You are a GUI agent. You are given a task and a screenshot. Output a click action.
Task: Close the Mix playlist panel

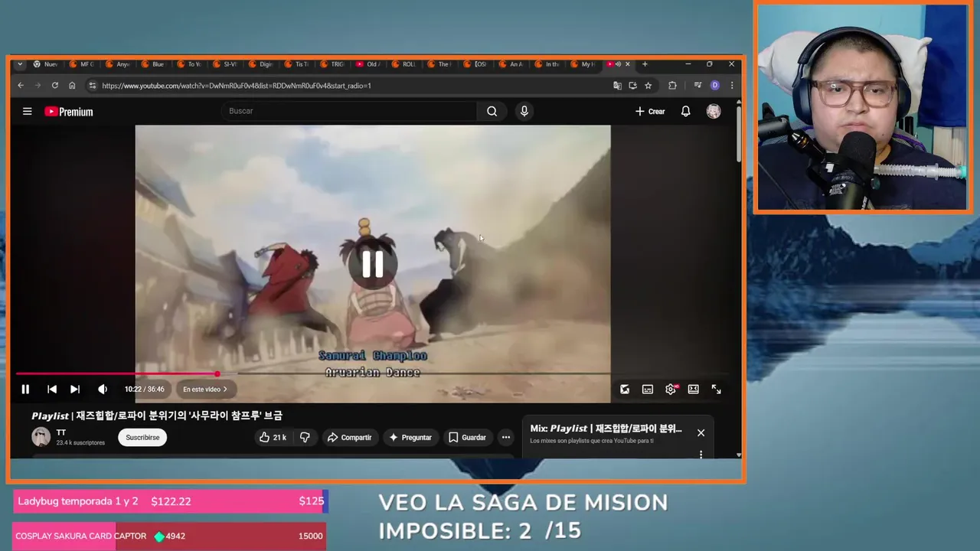(701, 433)
